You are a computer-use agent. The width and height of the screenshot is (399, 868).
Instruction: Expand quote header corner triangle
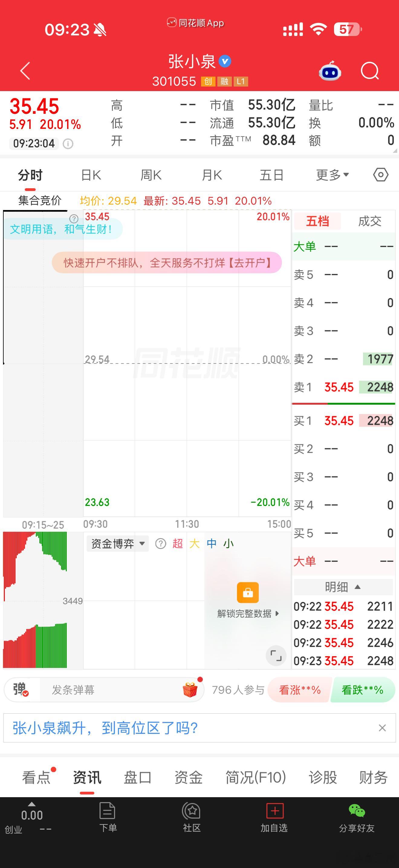pos(395,151)
